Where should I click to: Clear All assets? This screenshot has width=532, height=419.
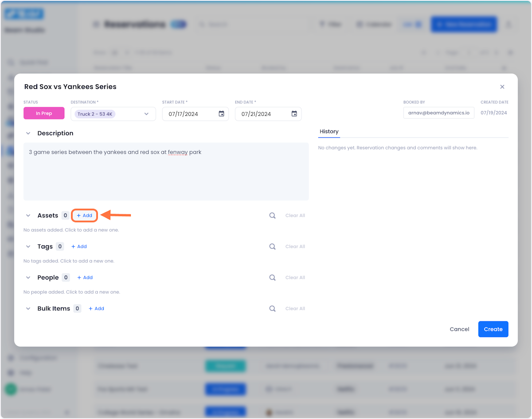[295, 216]
